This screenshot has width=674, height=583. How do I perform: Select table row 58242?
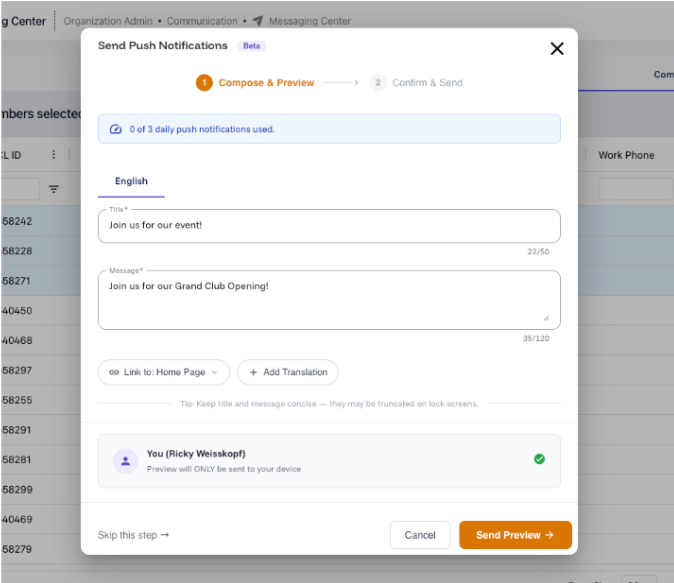point(40,221)
